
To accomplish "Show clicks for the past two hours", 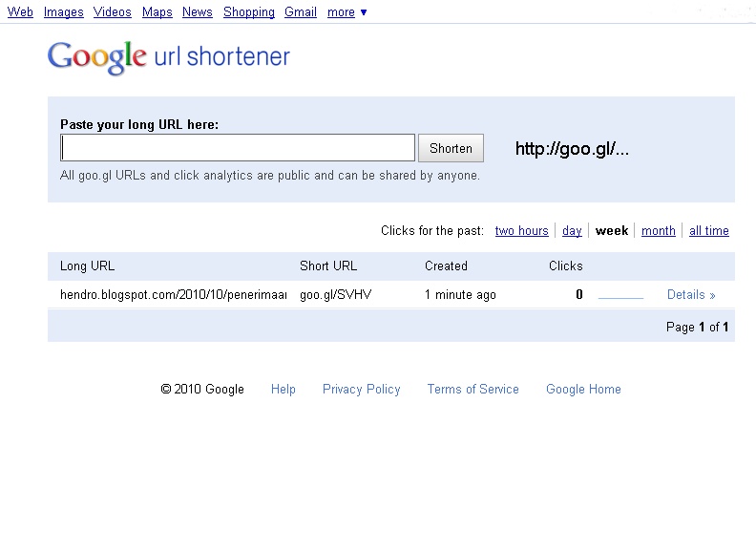I will pos(522,231).
